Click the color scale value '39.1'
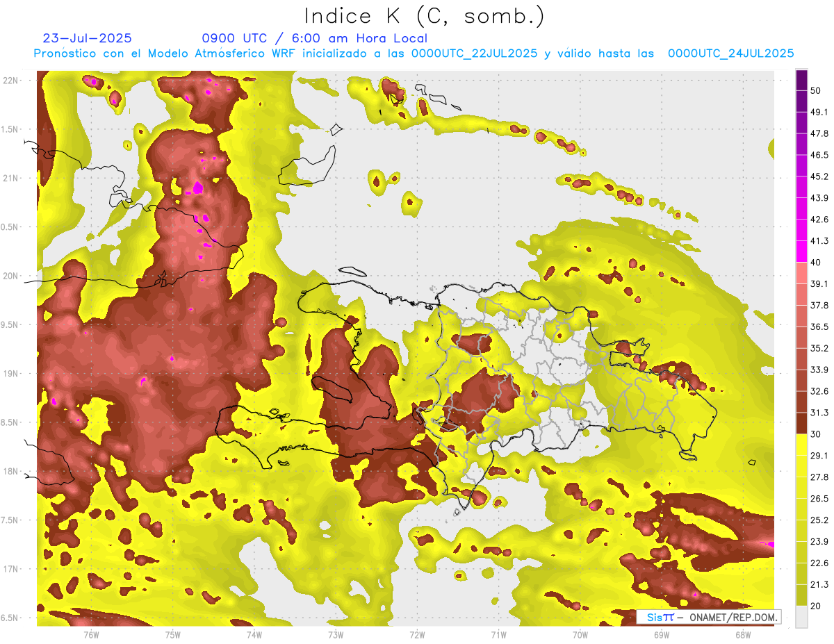The height and width of the screenshot is (644, 834). (819, 283)
